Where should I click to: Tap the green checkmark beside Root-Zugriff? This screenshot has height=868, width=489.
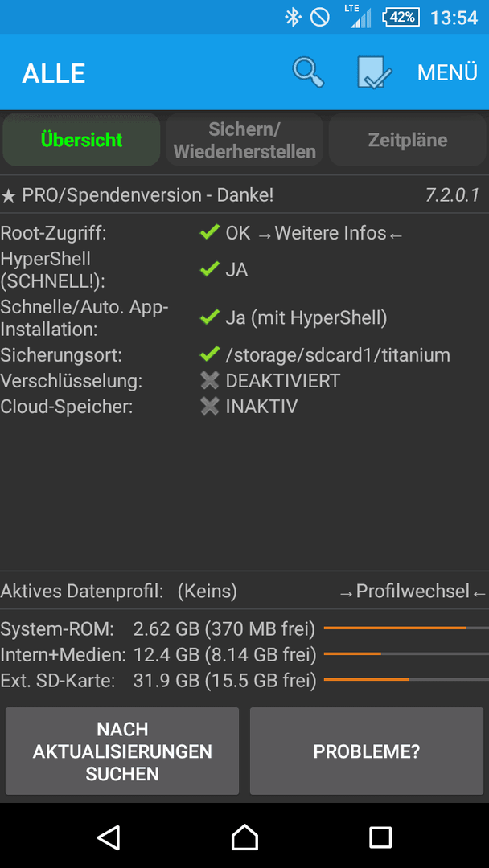(209, 233)
